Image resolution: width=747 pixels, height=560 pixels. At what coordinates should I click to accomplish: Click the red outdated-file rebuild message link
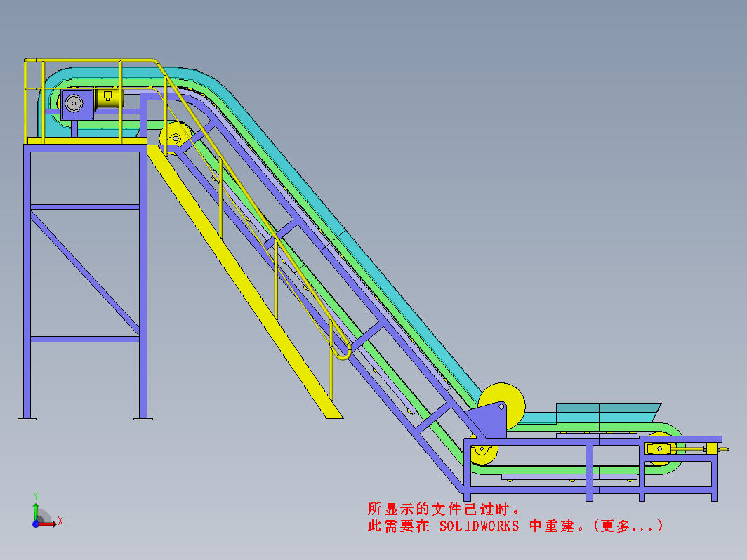point(515,517)
